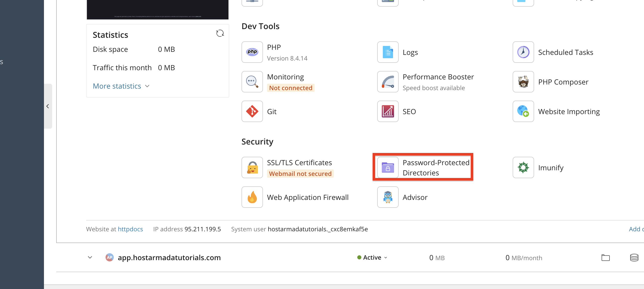Click the IP address 95.211.199.5
The image size is (644, 289).
(x=203, y=229)
